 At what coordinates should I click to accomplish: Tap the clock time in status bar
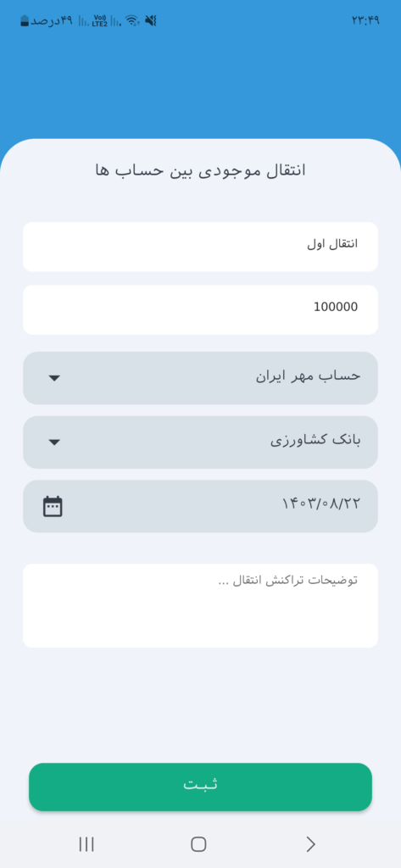(365, 20)
